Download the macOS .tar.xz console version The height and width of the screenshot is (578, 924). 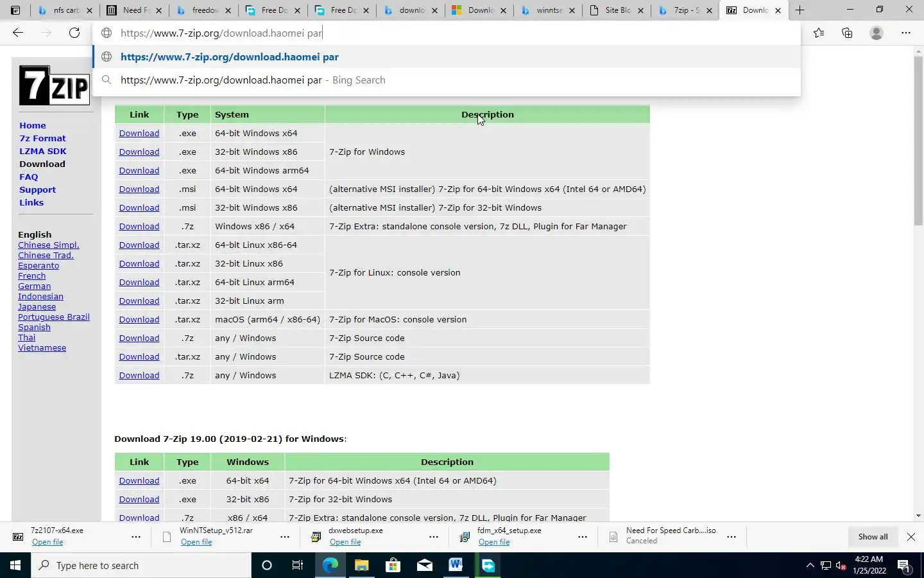(x=139, y=319)
